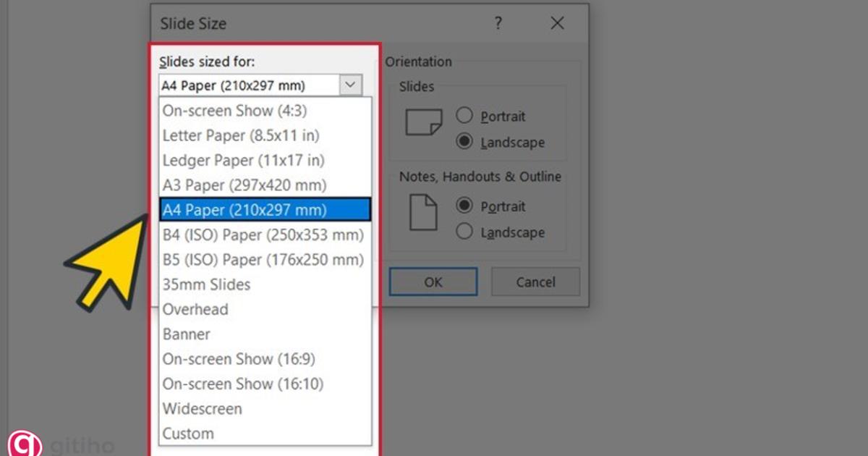Choose Letter Paper (8.5x11 in)
Image resolution: width=868 pixels, height=456 pixels.
(240, 135)
